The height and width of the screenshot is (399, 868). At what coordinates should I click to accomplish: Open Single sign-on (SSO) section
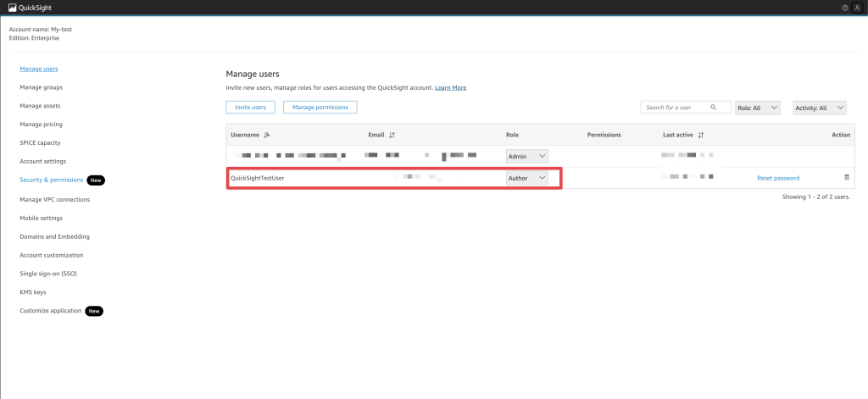pyautogui.click(x=48, y=274)
